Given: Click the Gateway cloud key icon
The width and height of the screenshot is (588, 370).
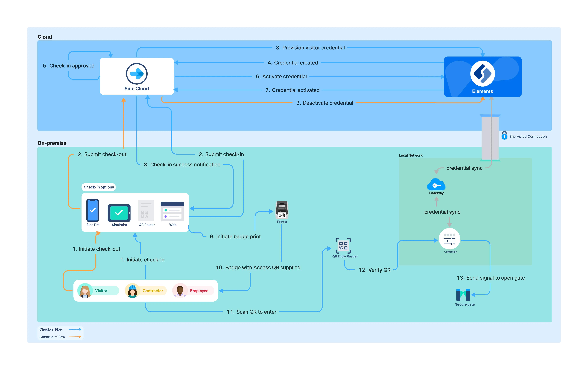Looking at the screenshot, I should [x=436, y=184].
